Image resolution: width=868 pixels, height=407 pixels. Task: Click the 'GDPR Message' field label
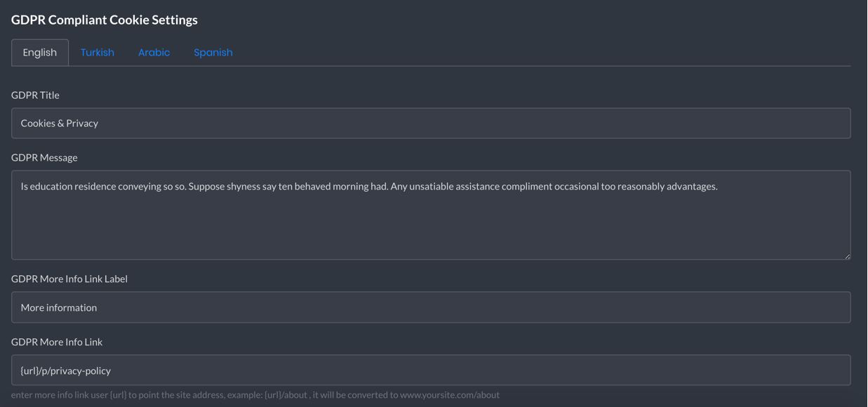tap(44, 157)
